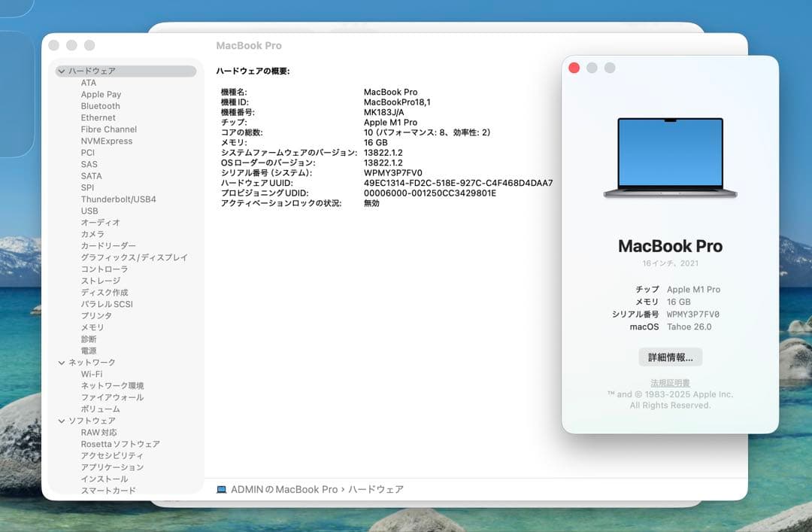812x532 pixels.
Task: Click serial number WPMY3P7FV0 in hardware overview
Action: (393, 172)
